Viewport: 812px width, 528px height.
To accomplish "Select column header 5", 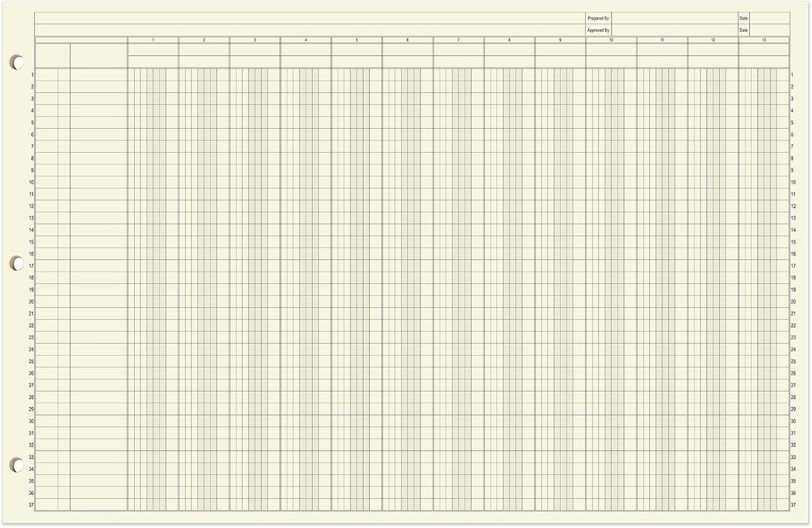I will point(356,40).
